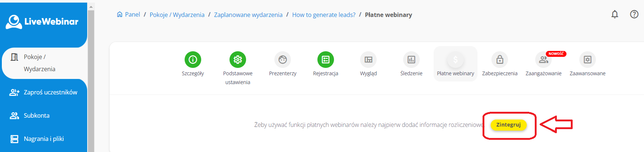Open the Szczegóły info icon step
The image size is (644, 152).
(193, 59)
